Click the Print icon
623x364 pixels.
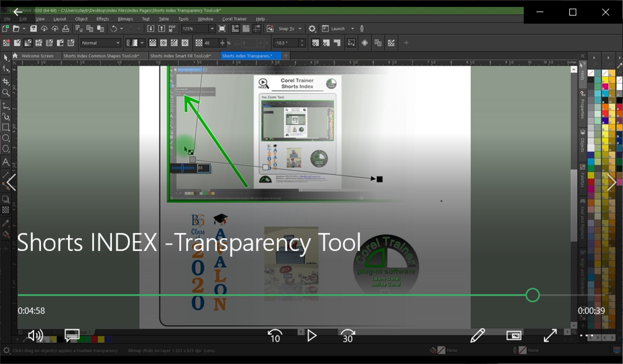pyautogui.click(x=66, y=29)
